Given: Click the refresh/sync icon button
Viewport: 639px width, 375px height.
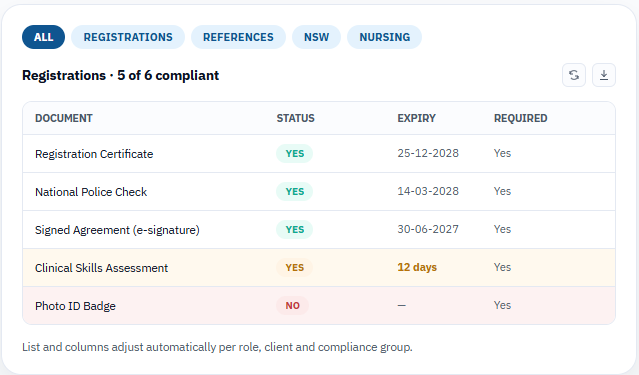Looking at the screenshot, I should (574, 75).
